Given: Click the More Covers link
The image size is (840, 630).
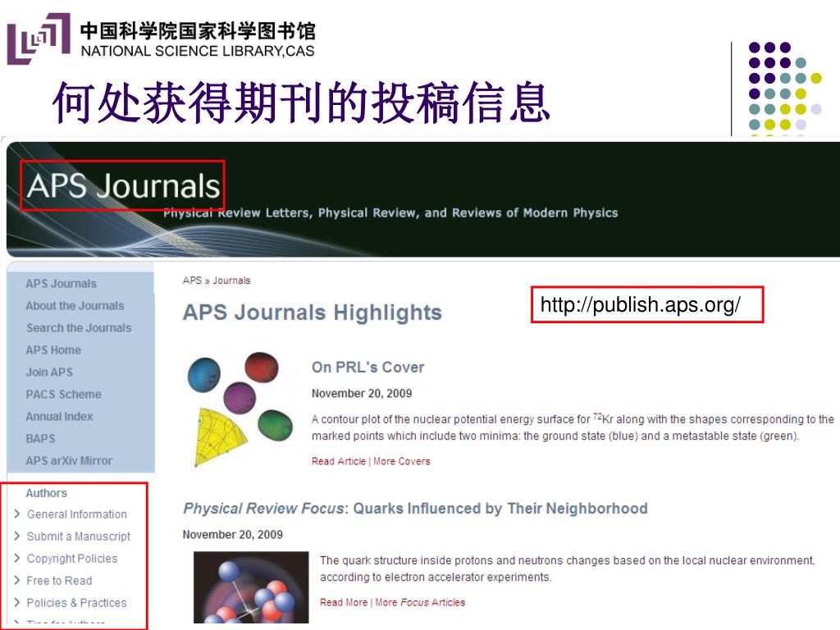Looking at the screenshot, I should (x=402, y=461).
